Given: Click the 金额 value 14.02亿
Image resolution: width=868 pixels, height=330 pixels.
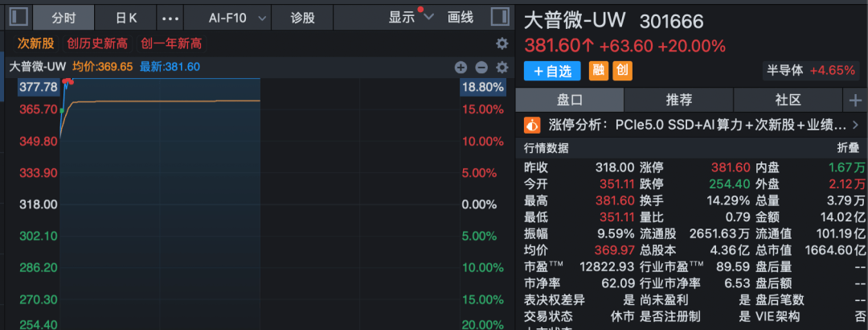Looking at the screenshot, I should pos(843,217).
